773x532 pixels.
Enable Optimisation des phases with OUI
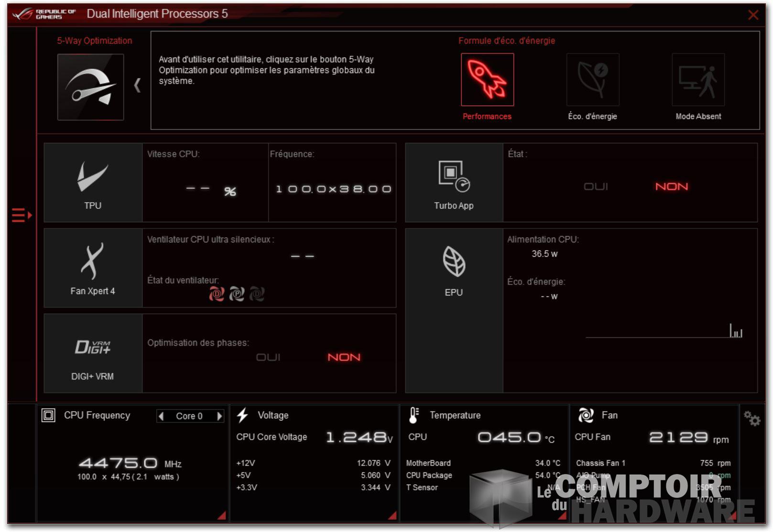coord(268,357)
